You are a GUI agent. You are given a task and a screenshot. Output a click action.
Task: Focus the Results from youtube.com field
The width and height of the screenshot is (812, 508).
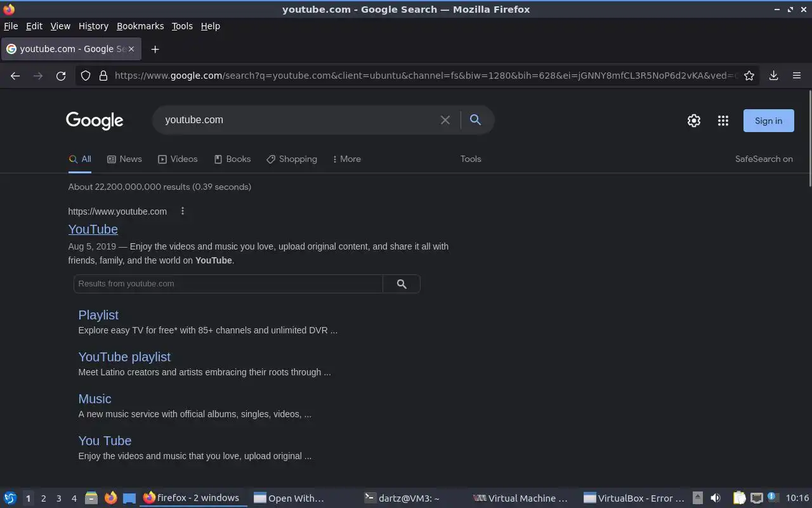click(228, 284)
